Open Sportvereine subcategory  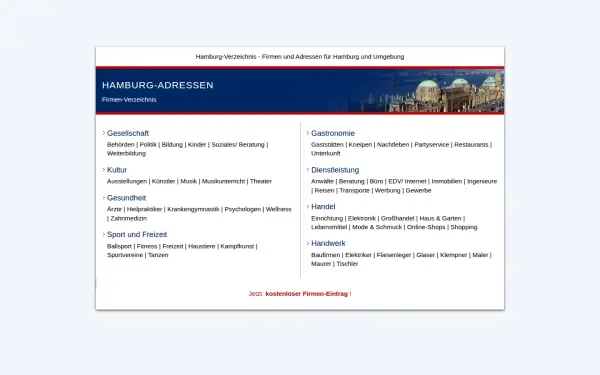tap(125, 255)
